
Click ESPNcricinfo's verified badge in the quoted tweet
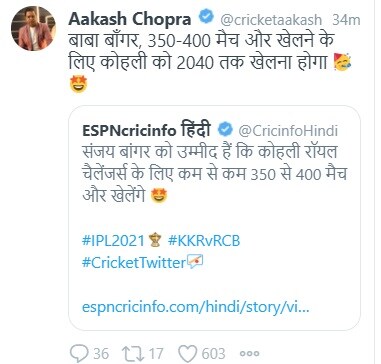tap(225, 129)
